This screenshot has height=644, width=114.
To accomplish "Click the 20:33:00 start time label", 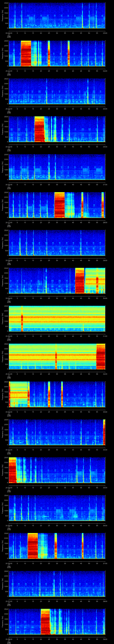I will (9, 450).
